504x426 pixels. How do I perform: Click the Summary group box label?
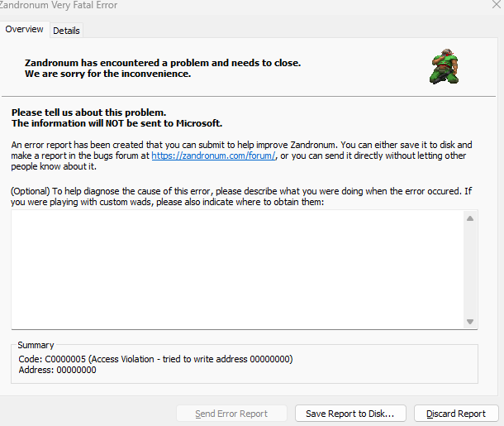(x=36, y=345)
